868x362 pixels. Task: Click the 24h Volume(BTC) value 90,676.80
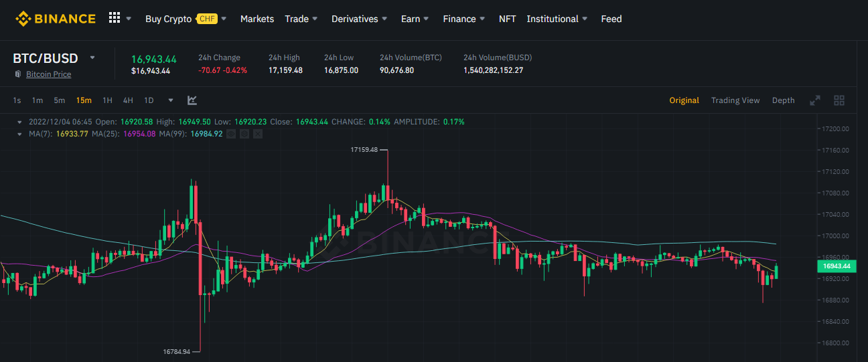pyautogui.click(x=396, y=70)
